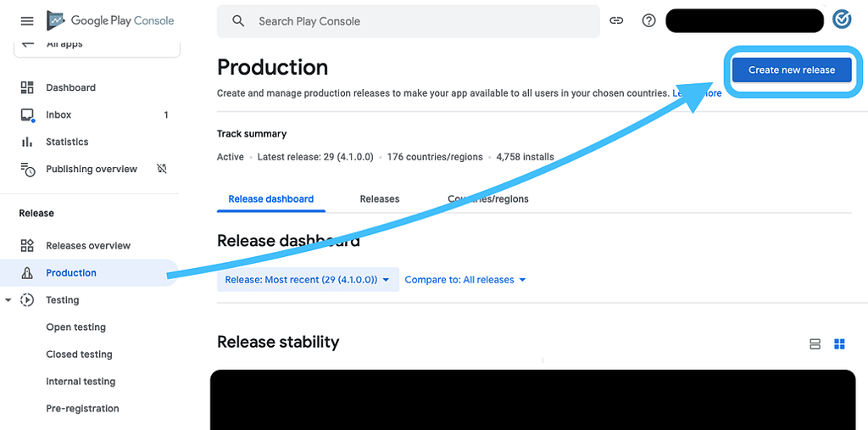This screenshot has height=430, width=868.
Task: Click the Google Play Console logo
Action: tap(110, 20)
